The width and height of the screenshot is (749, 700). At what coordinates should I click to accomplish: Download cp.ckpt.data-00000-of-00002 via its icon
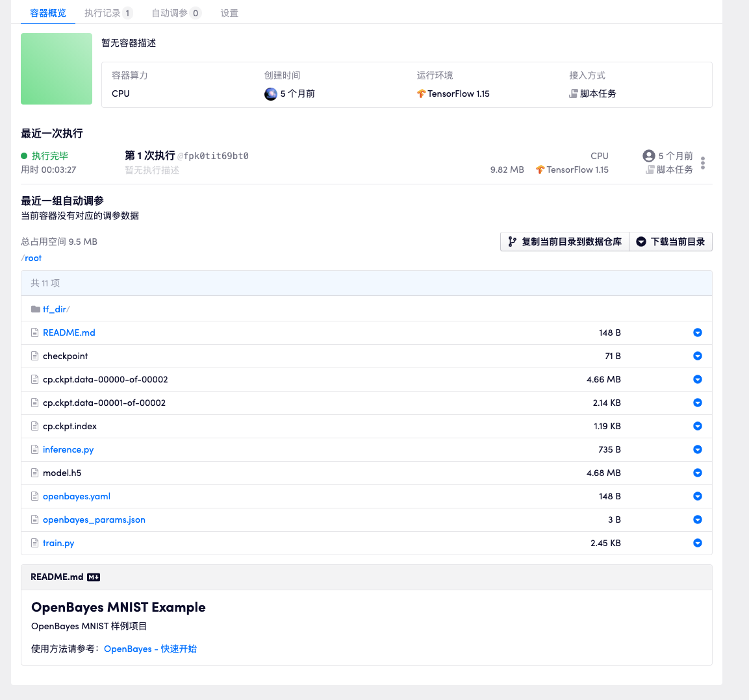pyautogui.click(x=698, y=379)
